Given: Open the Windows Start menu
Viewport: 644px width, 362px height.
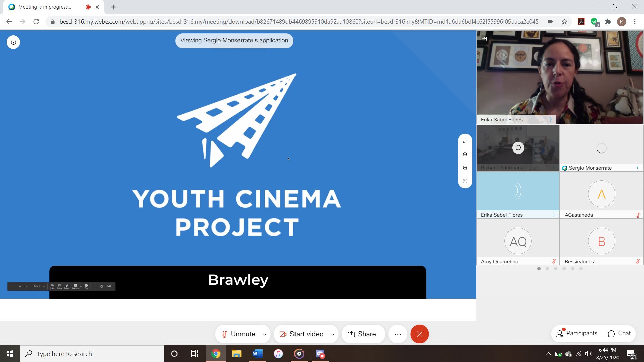Looking at the screenshot, I should 10,354.
